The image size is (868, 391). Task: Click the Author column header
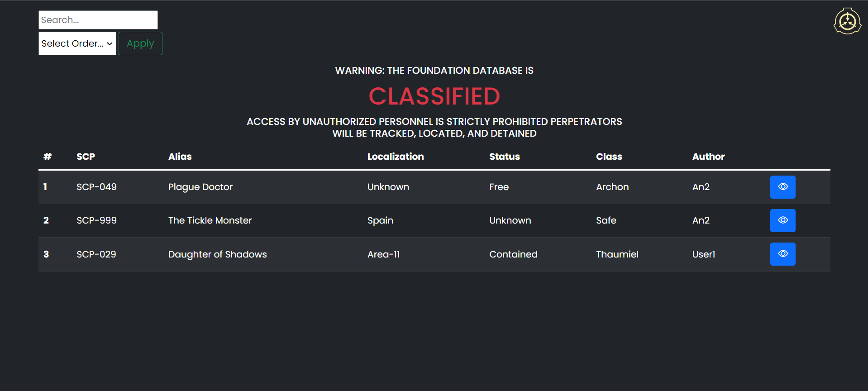coord(708,157)
